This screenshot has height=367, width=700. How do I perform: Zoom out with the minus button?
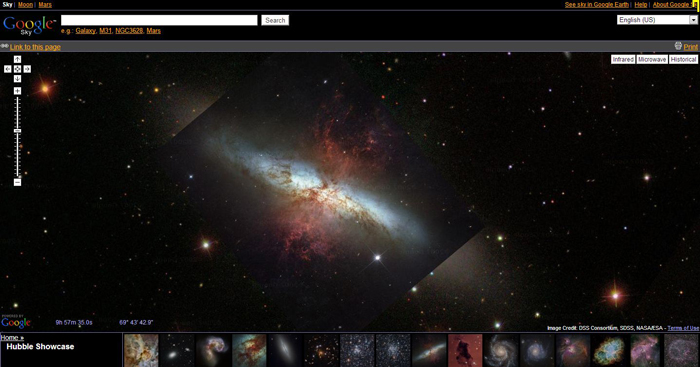click(x=17, y=182)
